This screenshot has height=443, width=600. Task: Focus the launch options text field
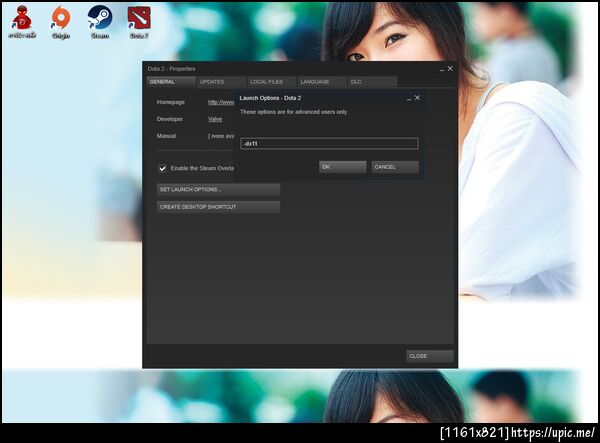[329, 143]
